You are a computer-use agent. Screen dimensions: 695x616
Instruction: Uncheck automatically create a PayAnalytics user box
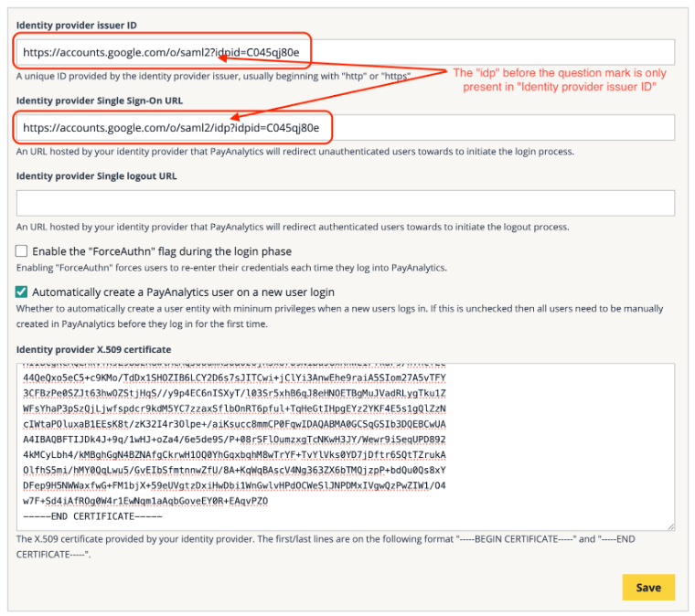21,292
